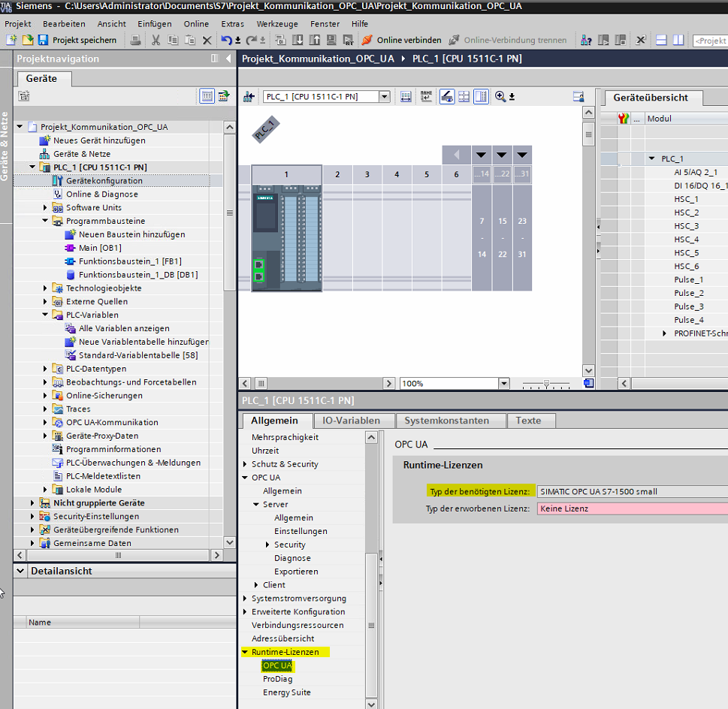Click the show address labels icon

click(x=406, y=97)
